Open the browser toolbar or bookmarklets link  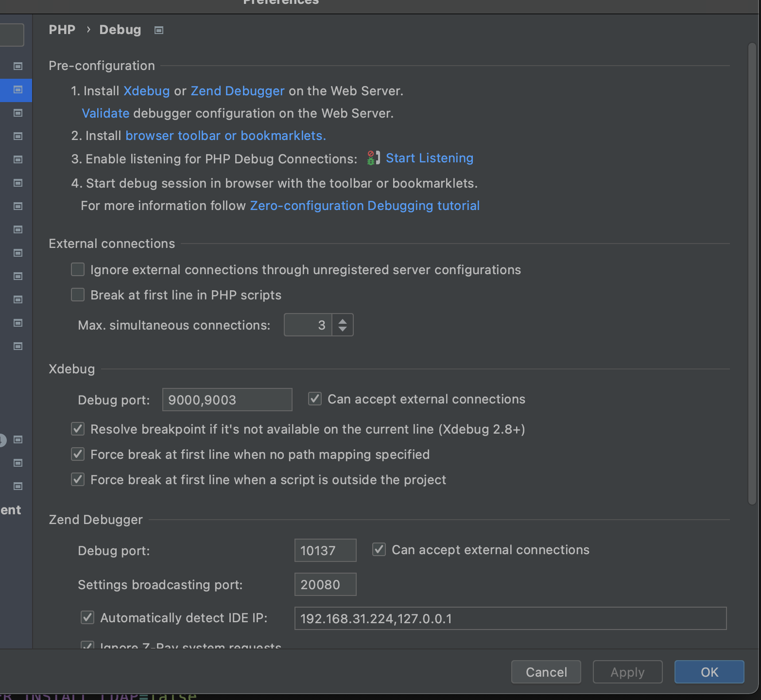(x=225, y=136)
